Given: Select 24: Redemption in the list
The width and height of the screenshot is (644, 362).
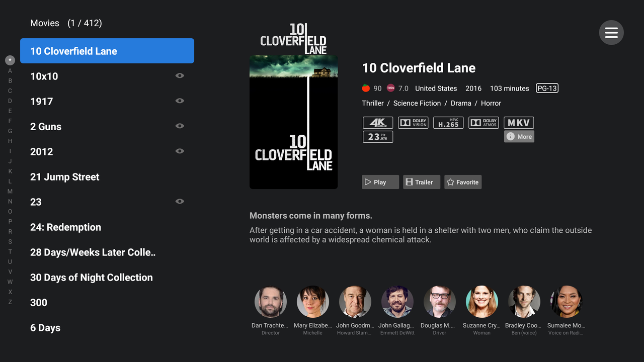Looking at the screenshot, I should pyautogui.click(x=107, y=227).
